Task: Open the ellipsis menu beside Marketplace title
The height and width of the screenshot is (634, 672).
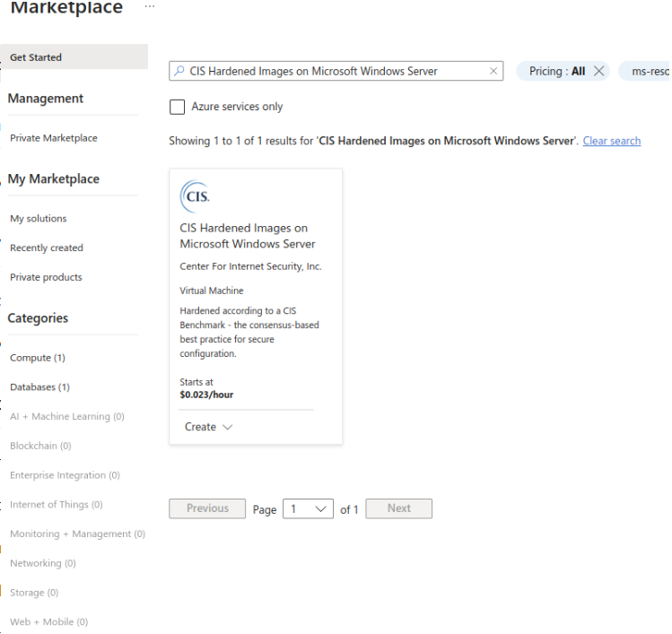Action: [x=149, y=6]
